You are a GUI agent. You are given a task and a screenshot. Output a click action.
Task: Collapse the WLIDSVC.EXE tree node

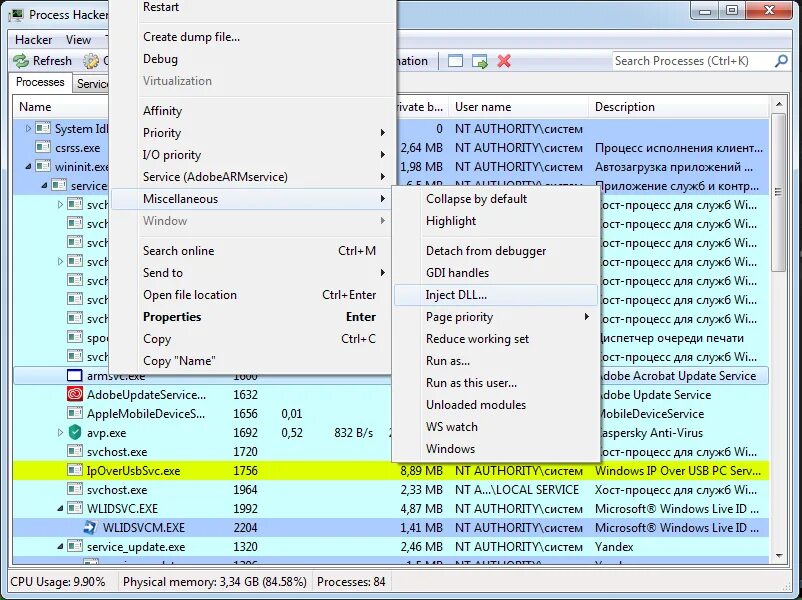pyautogui.click(x=60, y=509)
